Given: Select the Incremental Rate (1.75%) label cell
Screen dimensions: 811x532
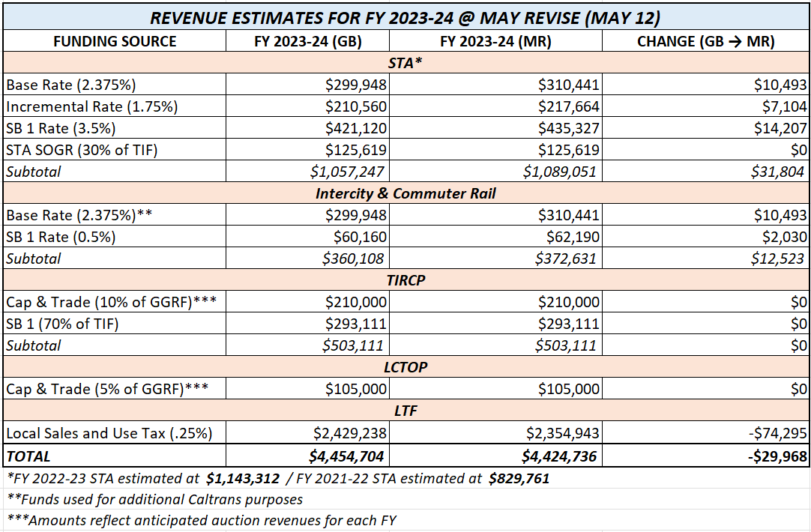Looking at the screenshot, I should [92, 106].
